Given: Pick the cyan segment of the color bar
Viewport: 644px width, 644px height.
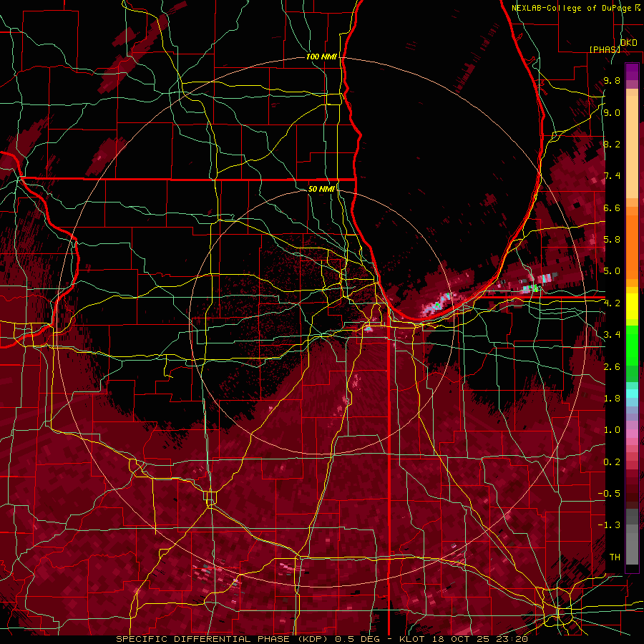Looking at the screenshot, I should pyautogui.click(x=632, y=394).
